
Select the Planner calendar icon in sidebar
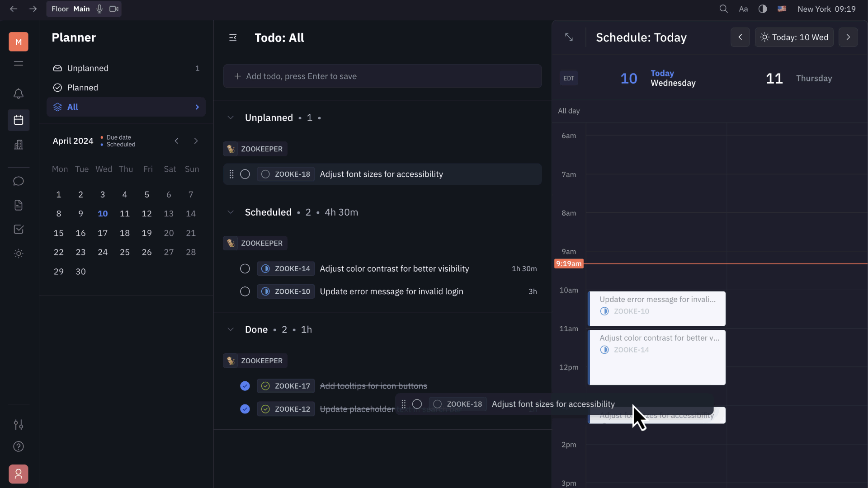[19, 120]
